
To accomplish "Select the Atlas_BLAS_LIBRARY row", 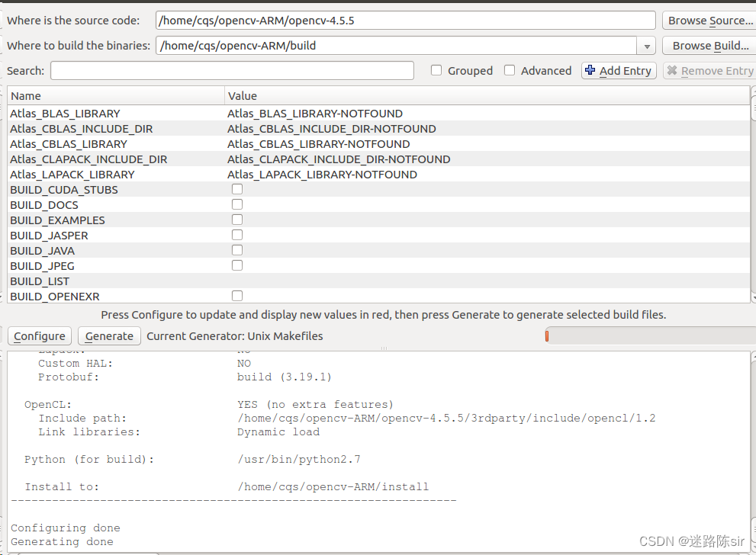I will pos(114,113).
